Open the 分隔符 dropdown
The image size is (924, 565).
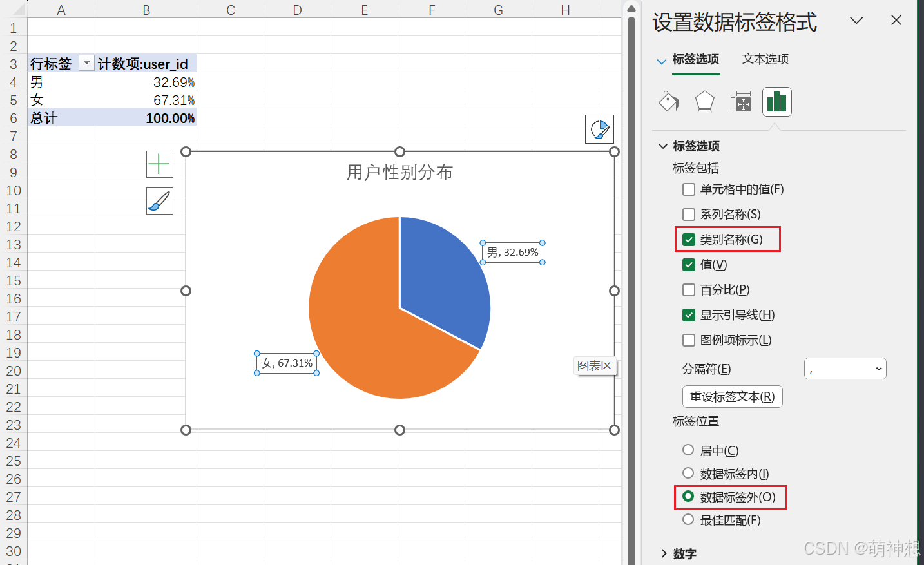pyautogui.click(x=845, y=369)
